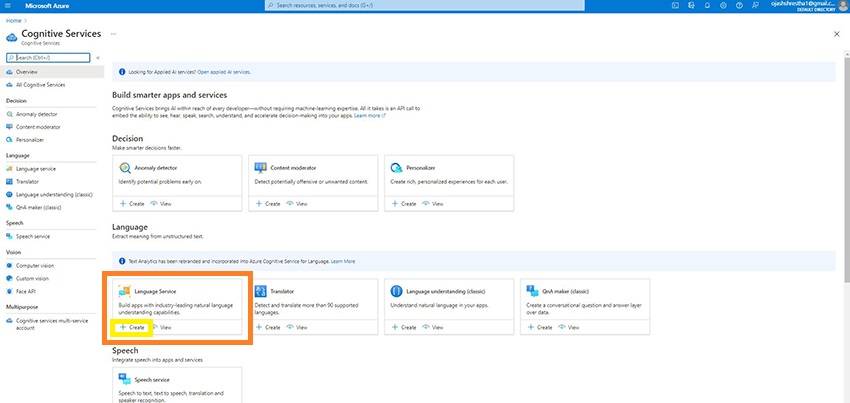Close the Cognitive Services blade
850x403 pixels.
coord(836,34)
